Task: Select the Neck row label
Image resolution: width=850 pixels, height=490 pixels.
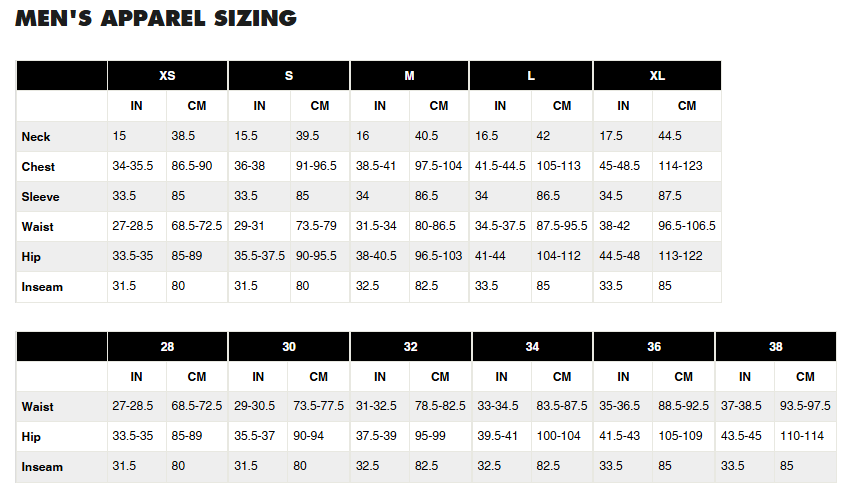Action: 36,137
